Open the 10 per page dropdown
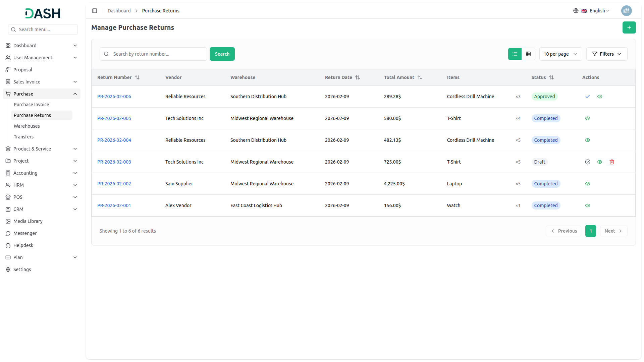Image resolution: width=644 pixels, height=362 pixels. point(560,54)
